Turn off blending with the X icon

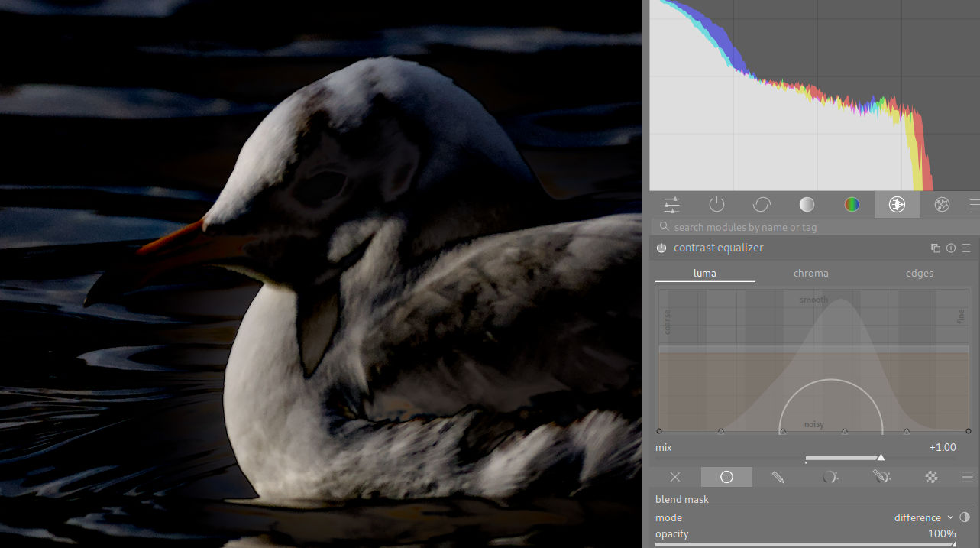point(675,477)
